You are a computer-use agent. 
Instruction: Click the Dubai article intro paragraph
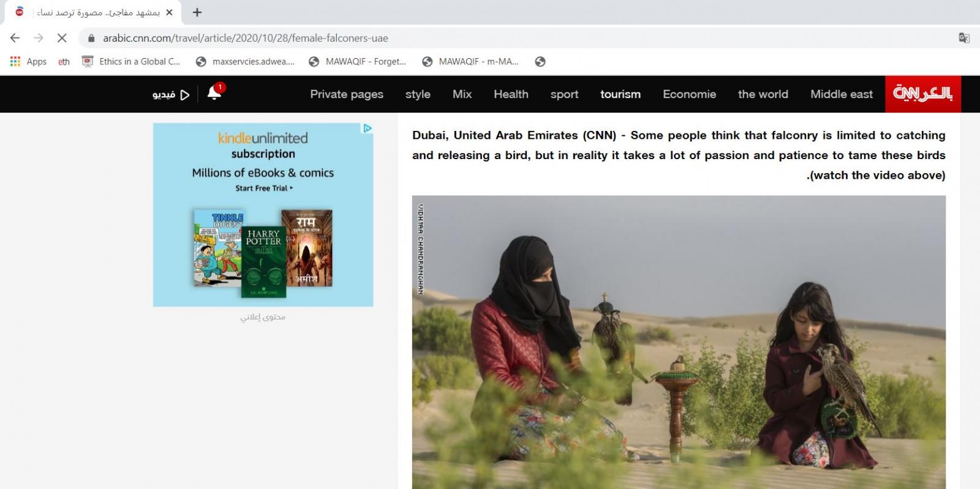click(679, 155)
